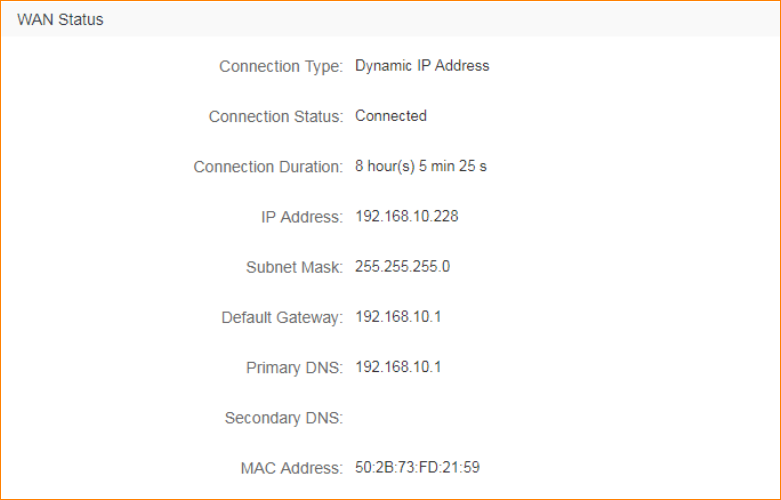Select the 50:2B:73:FD:21:59 MAC value
This screenshot has height=500, width=781.
pos(418,466)
